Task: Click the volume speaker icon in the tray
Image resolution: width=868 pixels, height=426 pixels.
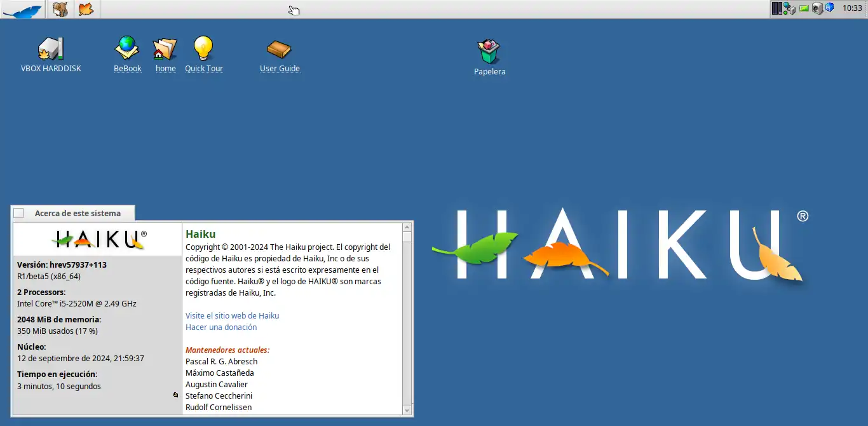Action: [x=818, y=8]
